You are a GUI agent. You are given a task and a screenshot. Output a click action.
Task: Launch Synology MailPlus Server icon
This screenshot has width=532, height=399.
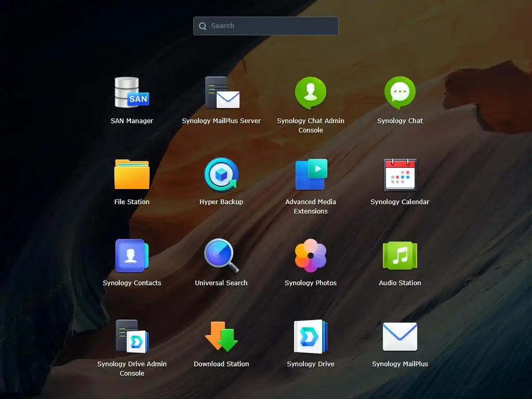point(222,92)
